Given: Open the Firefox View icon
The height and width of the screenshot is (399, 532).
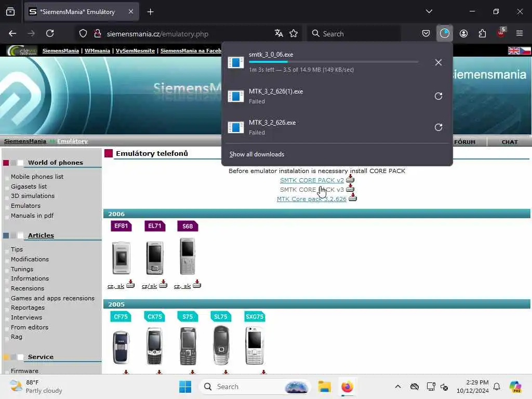Looking at the screenshot, I should [x=10, y=12].
